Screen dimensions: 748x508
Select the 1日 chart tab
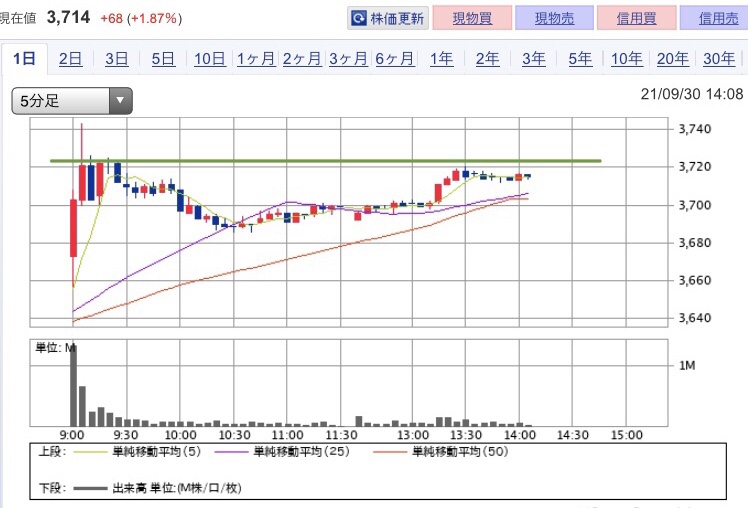pos(24,59)
